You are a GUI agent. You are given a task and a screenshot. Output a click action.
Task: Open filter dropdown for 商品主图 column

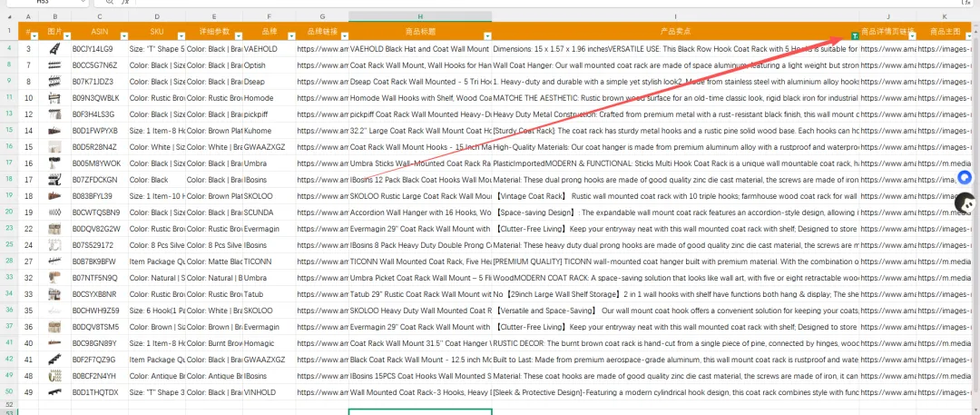(969, 36)
